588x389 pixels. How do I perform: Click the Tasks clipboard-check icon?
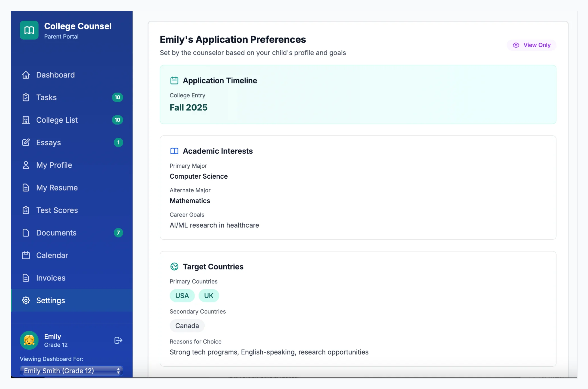click(26, 98)
